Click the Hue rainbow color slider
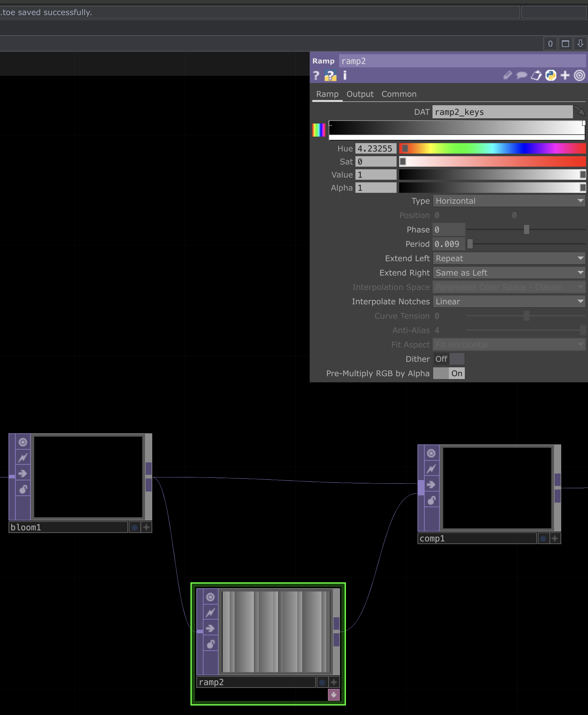588x715 pixels. point(492,148)
